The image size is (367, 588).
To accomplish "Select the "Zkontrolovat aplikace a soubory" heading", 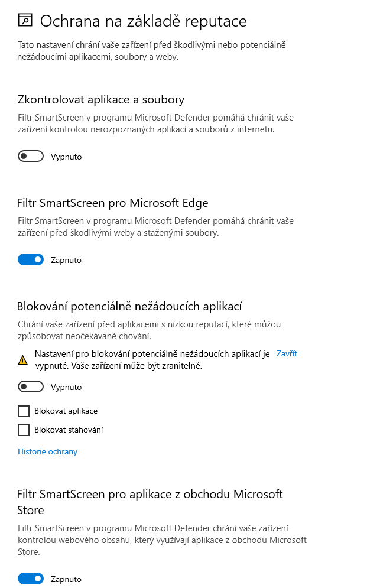I will 101,99.
